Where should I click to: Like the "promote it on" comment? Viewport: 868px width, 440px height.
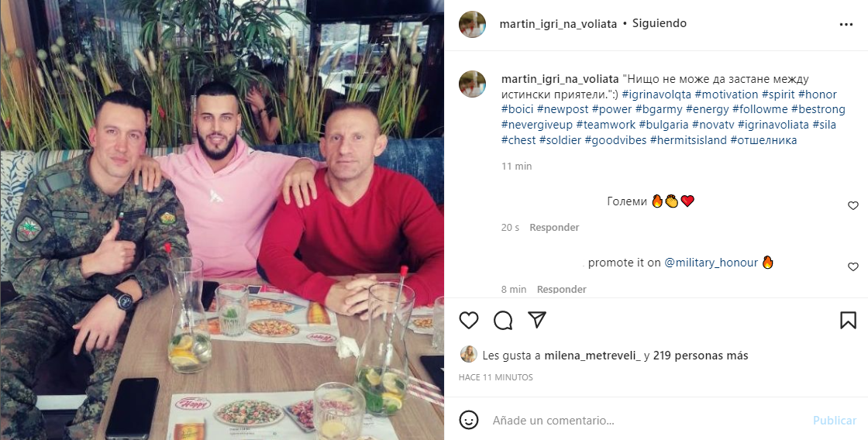click(853, 266)
